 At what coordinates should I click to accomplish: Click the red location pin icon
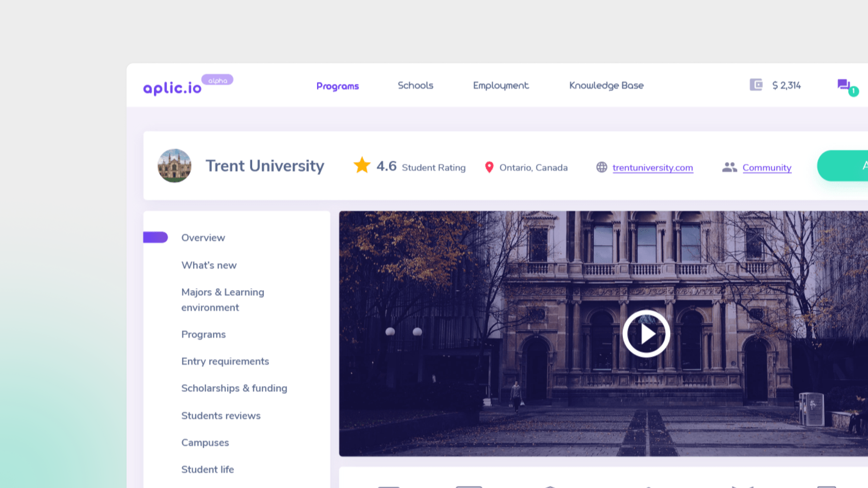point(489,167)
